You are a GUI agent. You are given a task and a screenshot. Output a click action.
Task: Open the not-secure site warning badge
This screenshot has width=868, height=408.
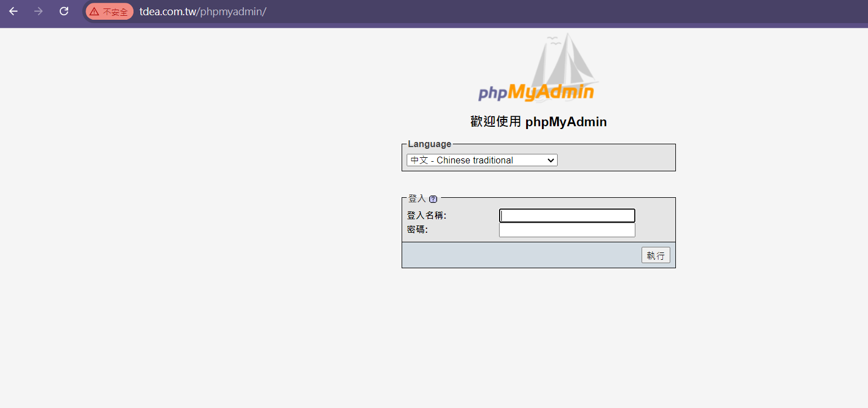click(x=109, y=11)
